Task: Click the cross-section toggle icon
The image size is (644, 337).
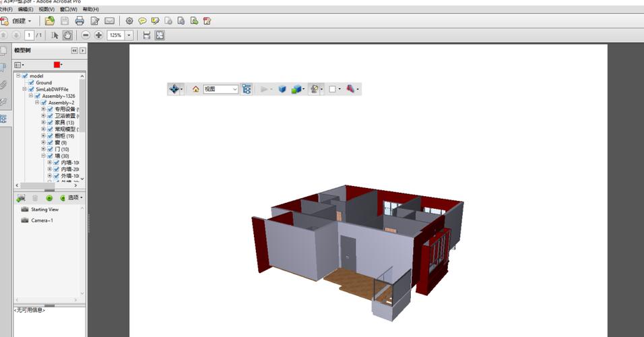Action: pyautogui.click(x=350, y=89)
